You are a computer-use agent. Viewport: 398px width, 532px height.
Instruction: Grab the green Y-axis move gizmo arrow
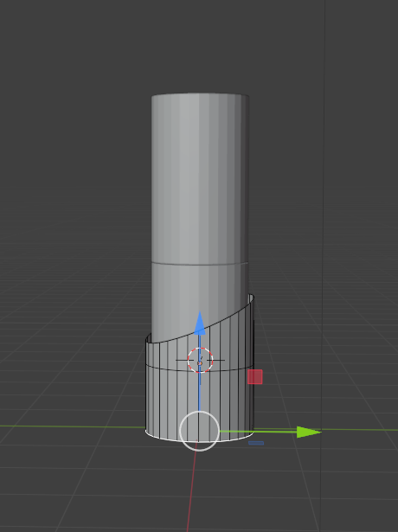308,432
